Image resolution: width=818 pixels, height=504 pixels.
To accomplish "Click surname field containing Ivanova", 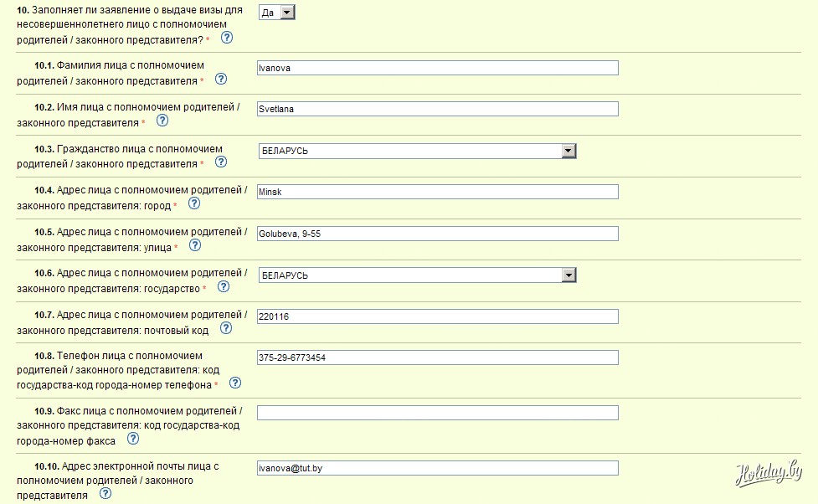I will click(437, 68).
